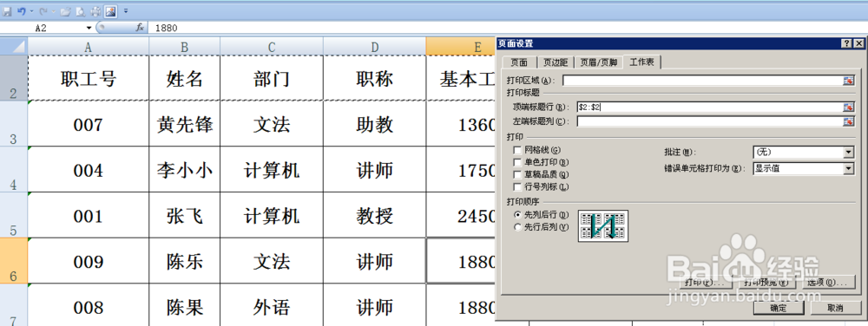Click the 姓名 header cell

pyautogui.click(x=184, y=78)
